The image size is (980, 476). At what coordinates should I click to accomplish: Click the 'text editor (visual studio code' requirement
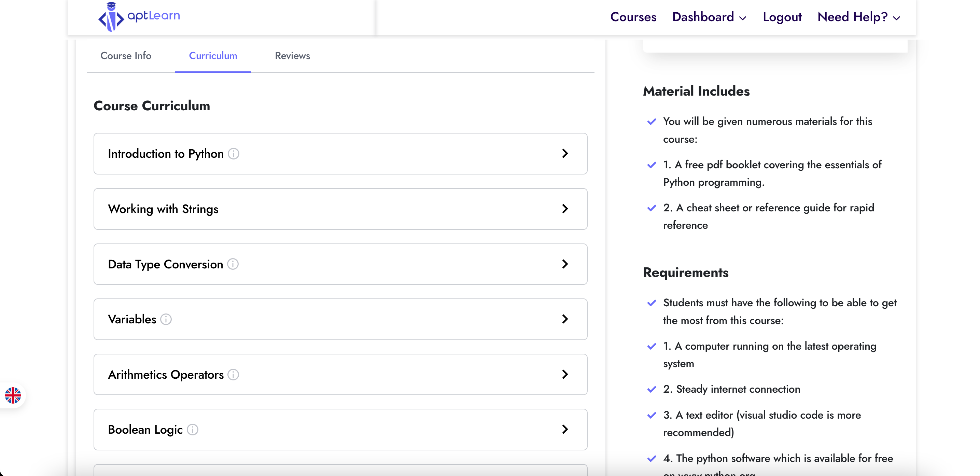(x=762, y=423)
